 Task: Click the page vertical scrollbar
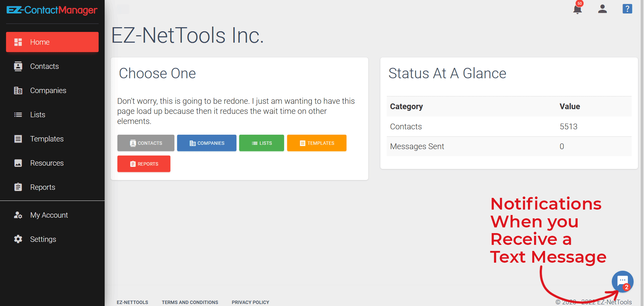(x=642, y=153)
